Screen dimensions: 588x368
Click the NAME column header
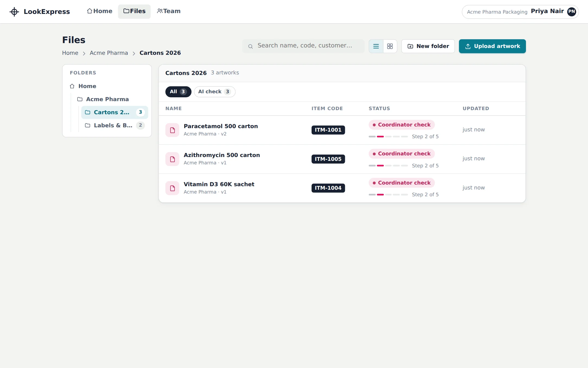173,108
